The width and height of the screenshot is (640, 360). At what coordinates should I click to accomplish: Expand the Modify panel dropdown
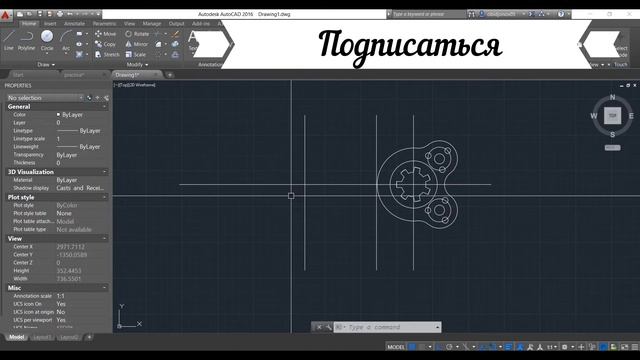(137, 64)
